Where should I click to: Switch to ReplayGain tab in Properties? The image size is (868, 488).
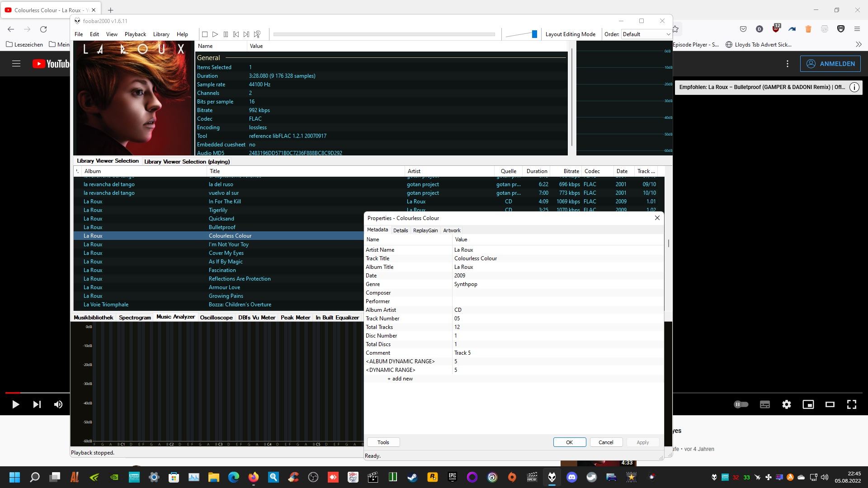click(x=425, y=230)
